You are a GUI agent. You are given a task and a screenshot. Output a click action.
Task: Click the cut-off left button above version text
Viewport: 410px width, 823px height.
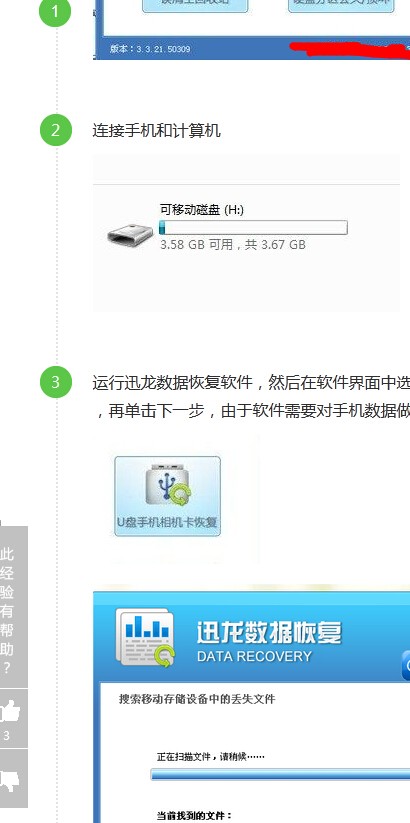coord(195,5)
